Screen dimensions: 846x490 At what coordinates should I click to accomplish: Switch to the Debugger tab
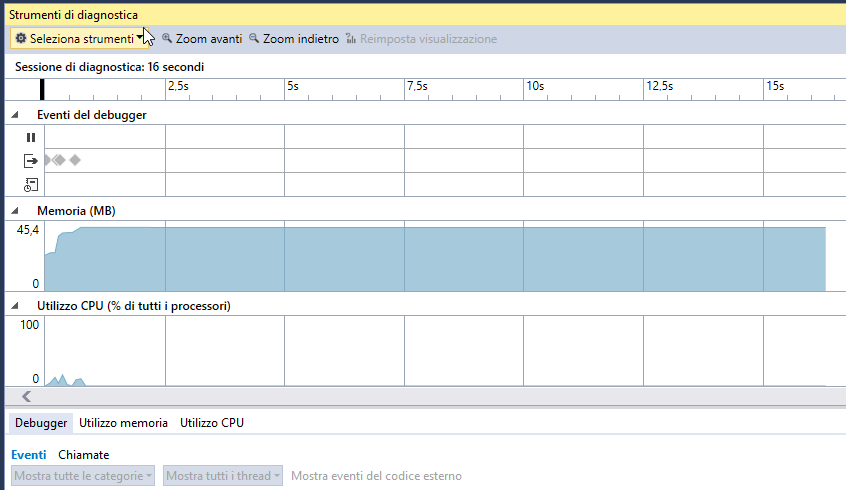tap(41, 423)
